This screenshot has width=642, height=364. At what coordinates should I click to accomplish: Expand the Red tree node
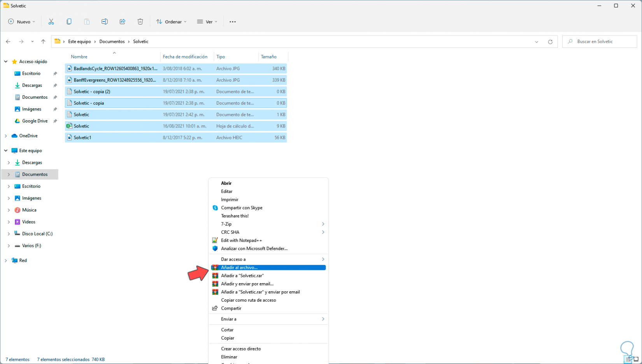click(6, 261)
